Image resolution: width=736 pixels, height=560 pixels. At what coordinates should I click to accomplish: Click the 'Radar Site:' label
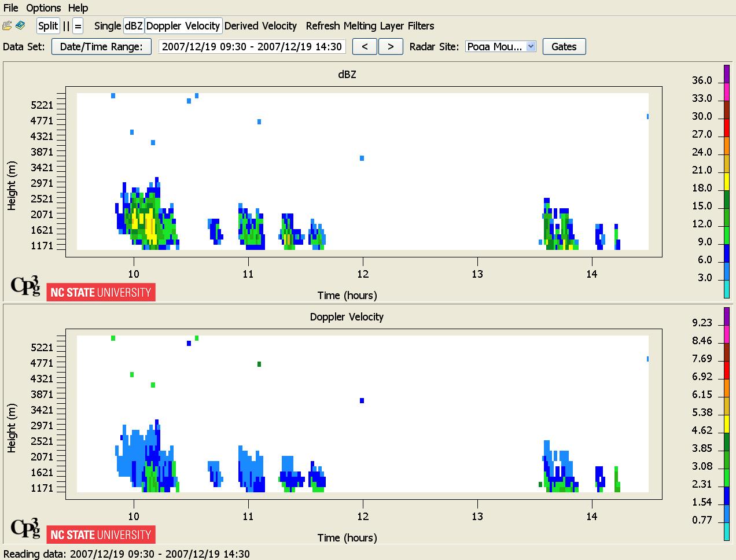[x=435, y=47]
